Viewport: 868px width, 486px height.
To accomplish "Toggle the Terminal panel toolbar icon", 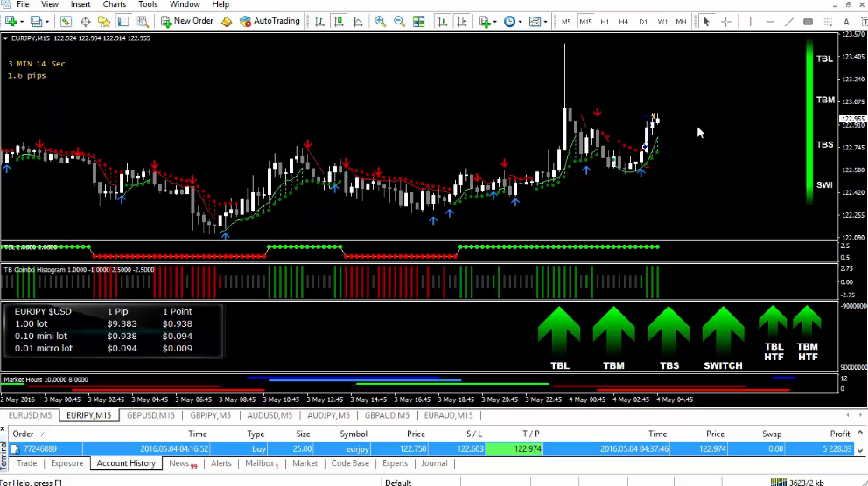I will click(123, 22).
